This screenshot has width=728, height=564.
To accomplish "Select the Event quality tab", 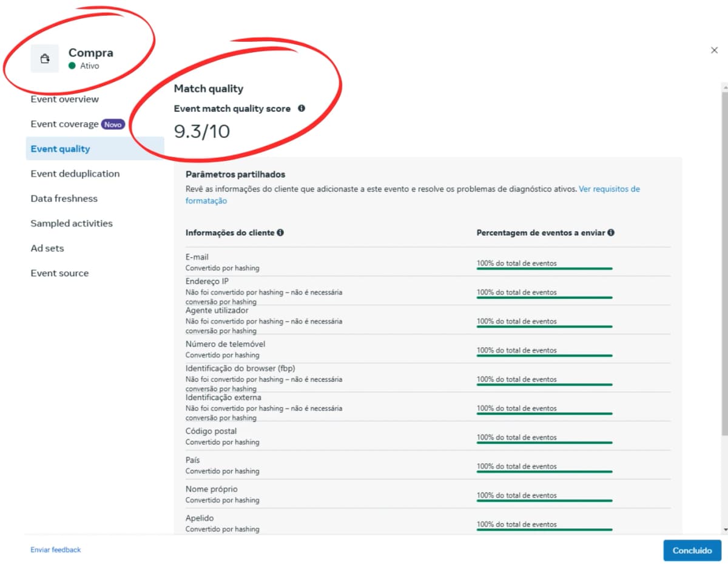I will pos(60,149).
